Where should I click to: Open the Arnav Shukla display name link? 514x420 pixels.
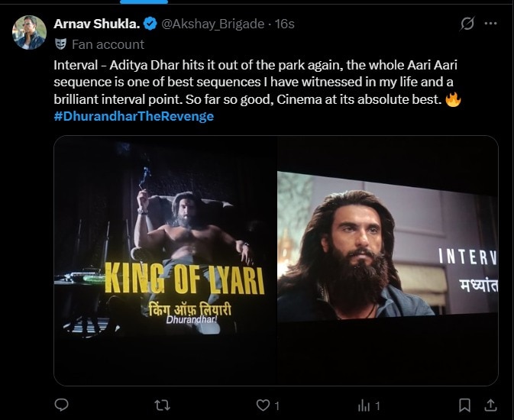pos(96,24)
